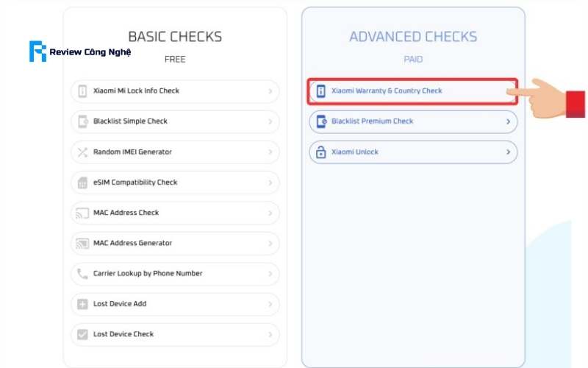Click the Xiaomi Unlock padlock icon

(x=320, y=152)
